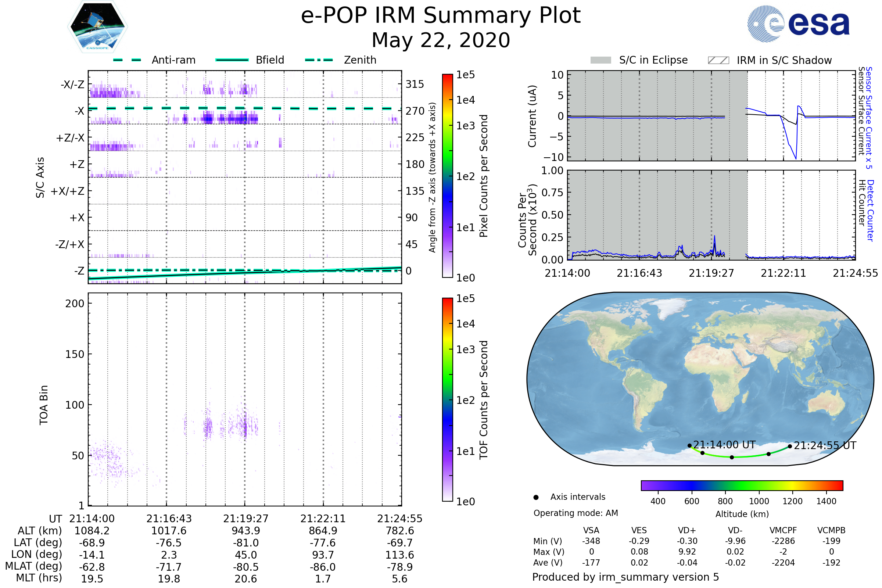
Task: Click the VMCPF column header
Action: 783,530
